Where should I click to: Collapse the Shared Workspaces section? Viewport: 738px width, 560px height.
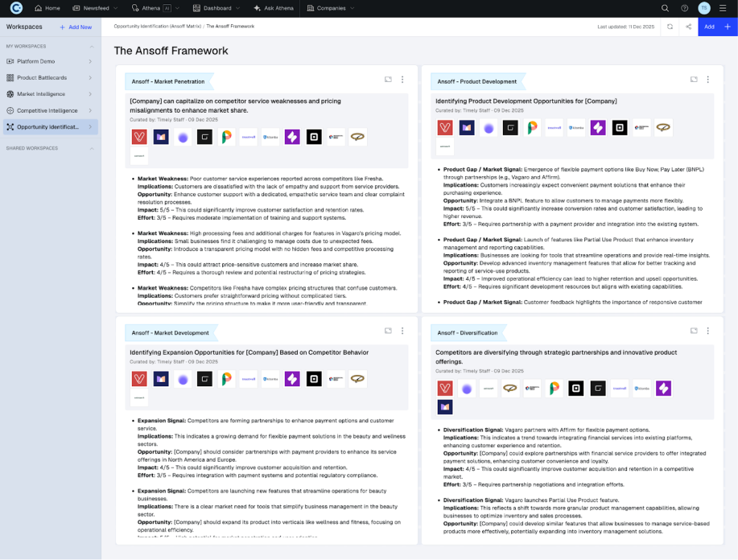pyautogui.click(x=90, y=148)
